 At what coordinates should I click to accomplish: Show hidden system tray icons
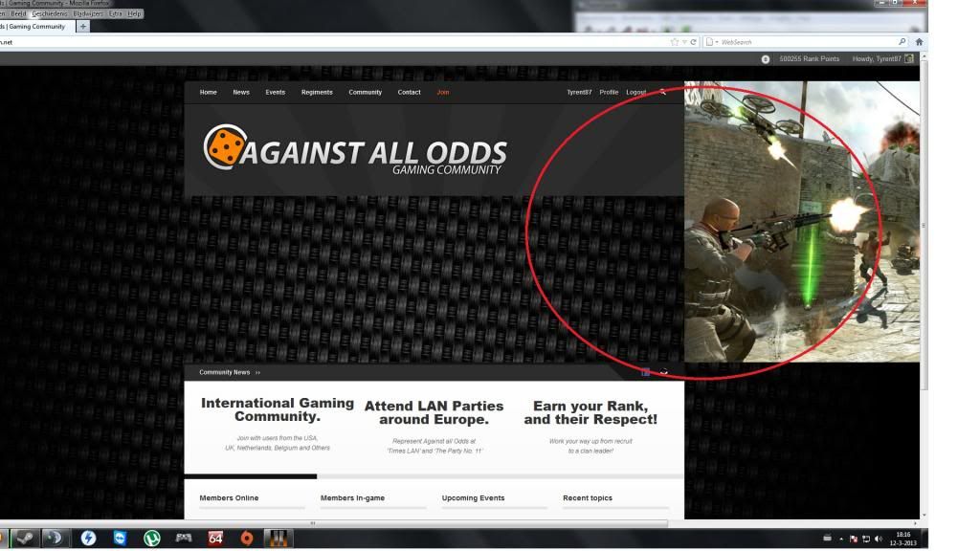pyautogui.click(x=842, y=539)
